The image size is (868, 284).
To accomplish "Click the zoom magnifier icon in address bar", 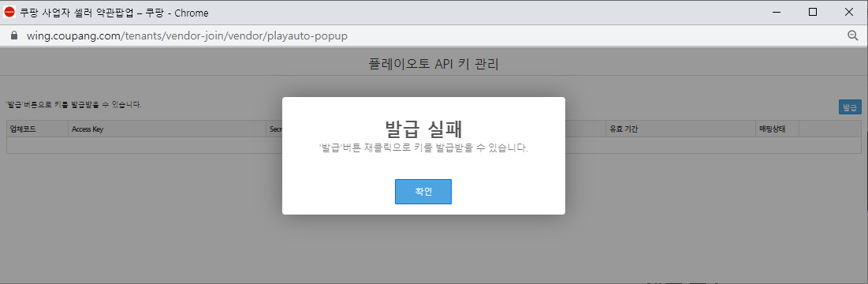I will pyautogui.click(x=852, y=35).
